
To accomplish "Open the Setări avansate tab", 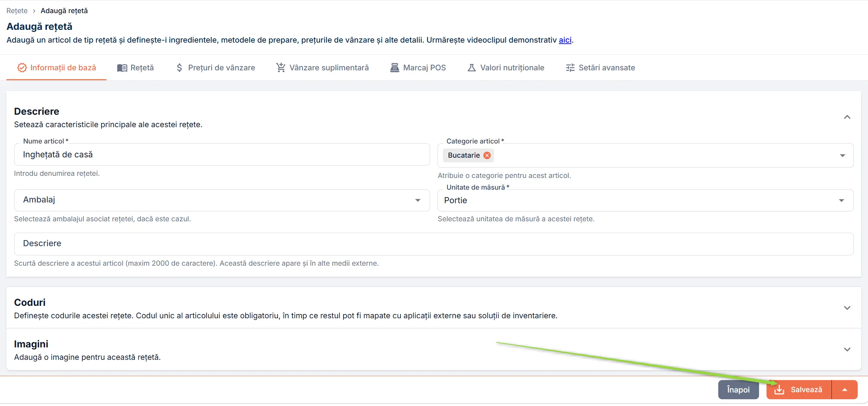I will (600, 67).
